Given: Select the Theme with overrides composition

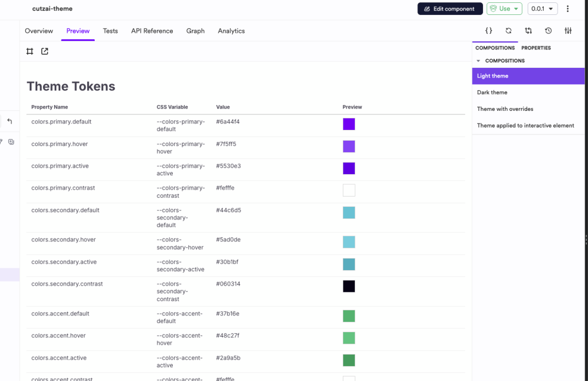Looking at the screenshot, I should (x=505, y=109).
